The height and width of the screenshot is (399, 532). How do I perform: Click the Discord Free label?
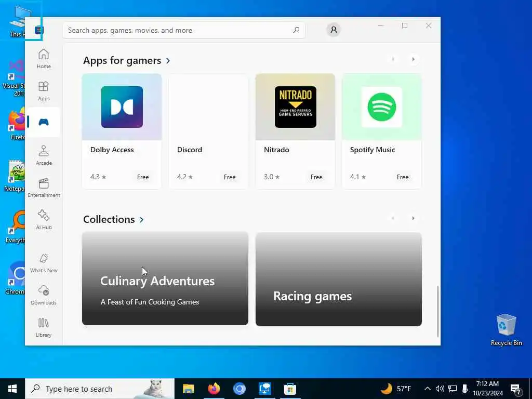tap(230, 177)
